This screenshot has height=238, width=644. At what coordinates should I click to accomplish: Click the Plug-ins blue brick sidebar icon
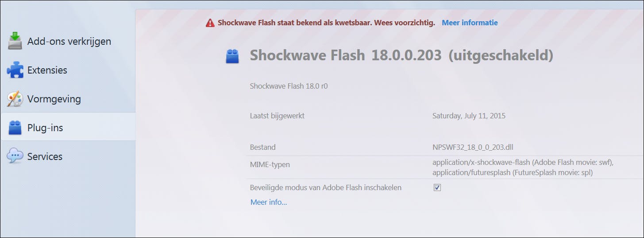tap(15, 128)
